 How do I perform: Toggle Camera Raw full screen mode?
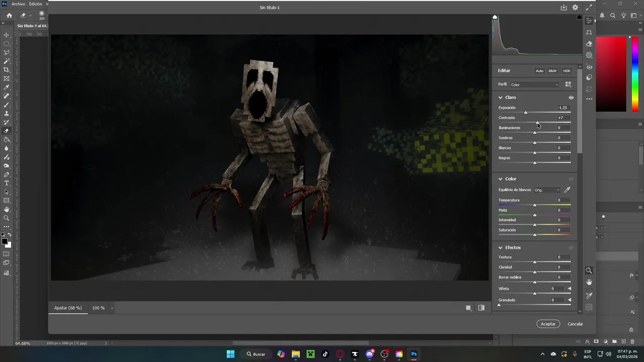pyautogui.click(x=589, y=8)
